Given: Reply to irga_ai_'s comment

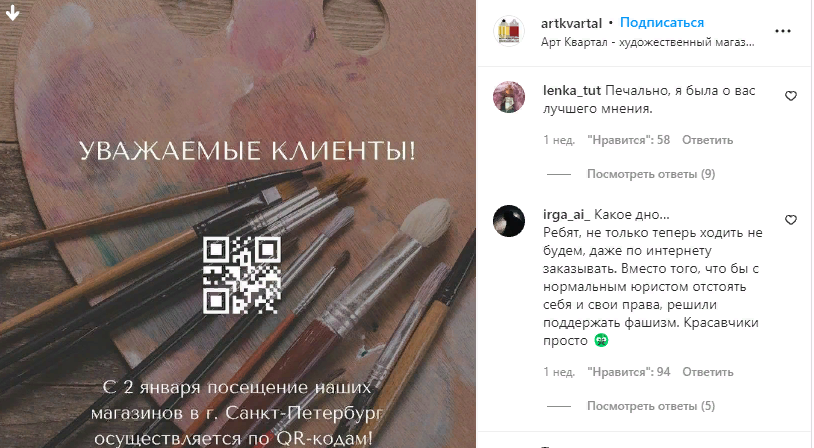Looking at the screenshot, I should tap(707, 372).
